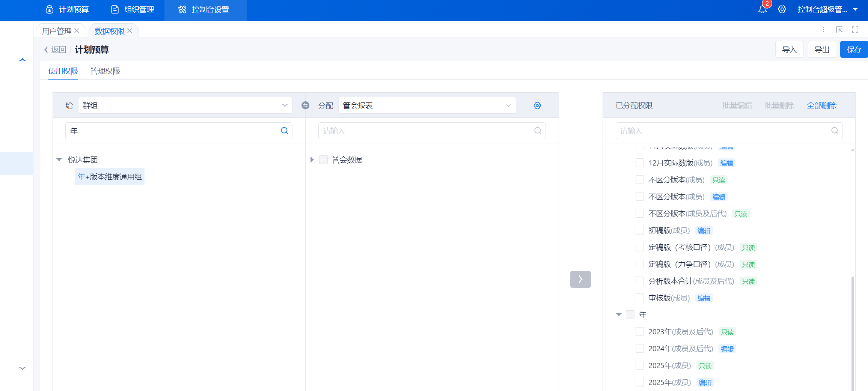Switch to the 管理权限 tab
868x391 pixels.
[x=105, y=71]
